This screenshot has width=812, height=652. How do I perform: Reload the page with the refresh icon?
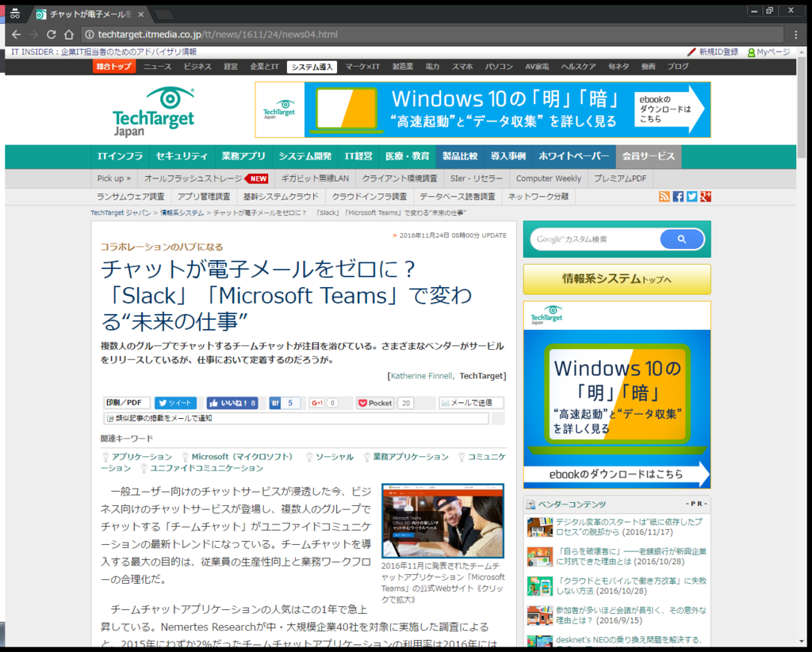(52, 35)
